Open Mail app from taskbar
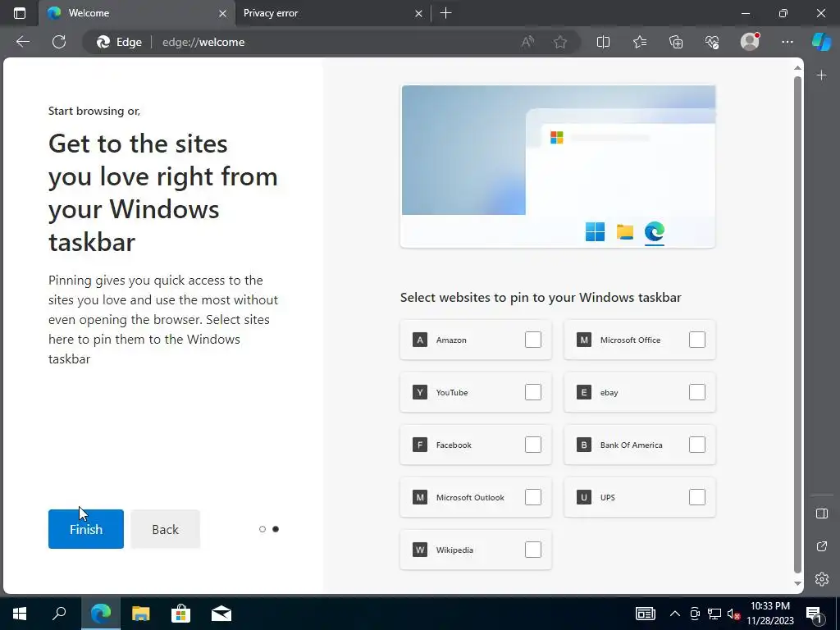840x630 pixels. click(x=221, y=614)
